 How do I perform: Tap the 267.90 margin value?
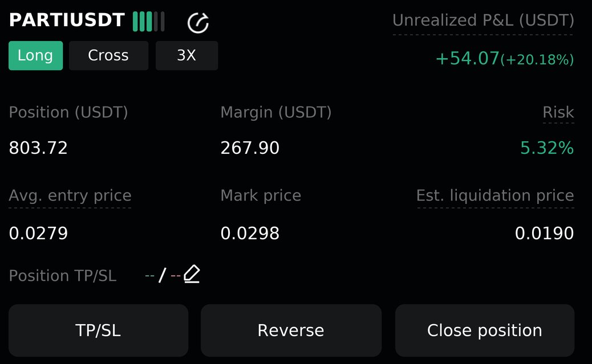point(250,148)
